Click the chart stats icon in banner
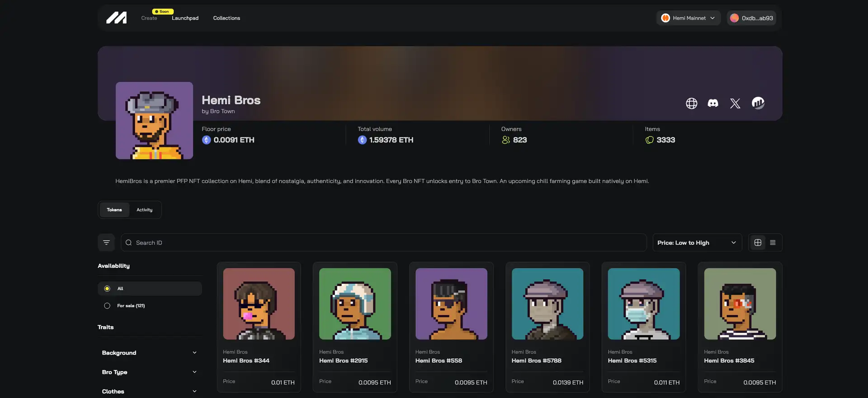 (x=758, y=103)
